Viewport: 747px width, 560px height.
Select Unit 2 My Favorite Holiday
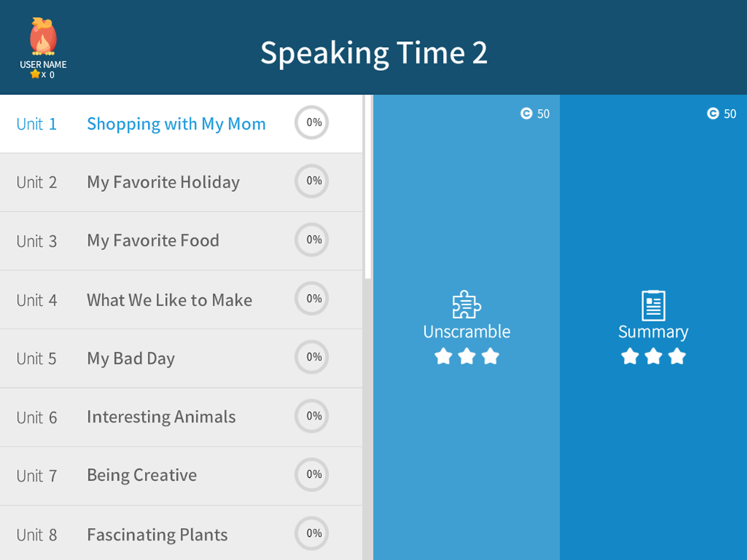(x=163, y=182)
